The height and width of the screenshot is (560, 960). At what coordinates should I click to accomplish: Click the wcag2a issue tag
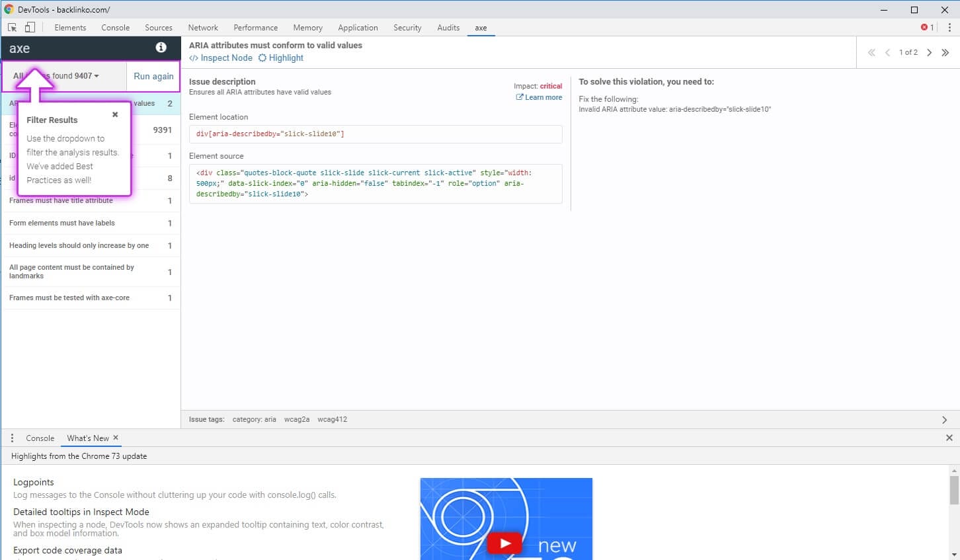[297, 420]
